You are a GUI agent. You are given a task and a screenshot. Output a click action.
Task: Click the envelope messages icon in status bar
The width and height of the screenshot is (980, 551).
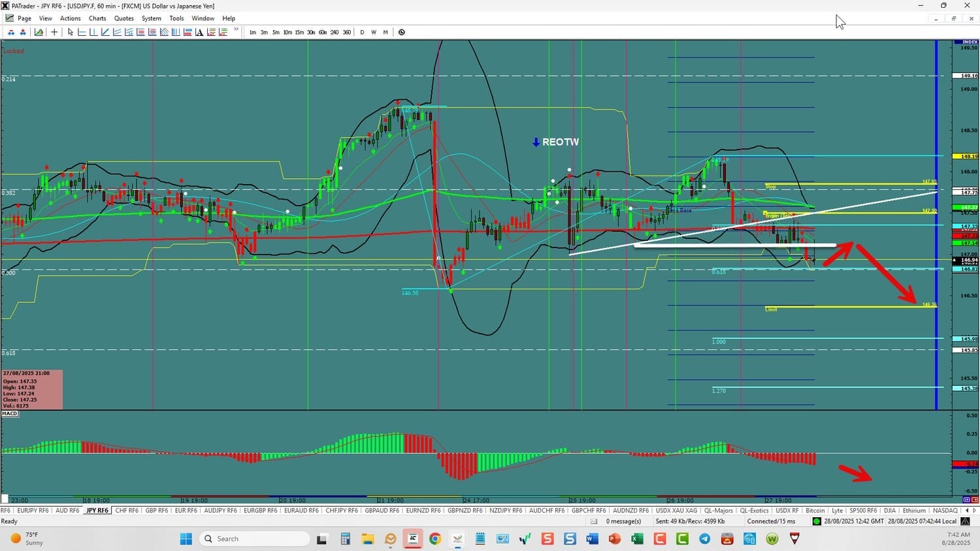594,521
